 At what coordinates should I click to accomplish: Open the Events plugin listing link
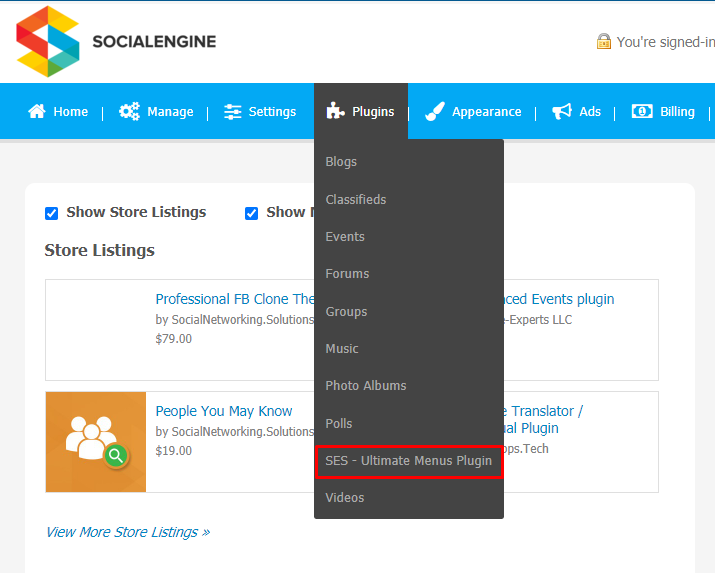[x=559, y=299]
